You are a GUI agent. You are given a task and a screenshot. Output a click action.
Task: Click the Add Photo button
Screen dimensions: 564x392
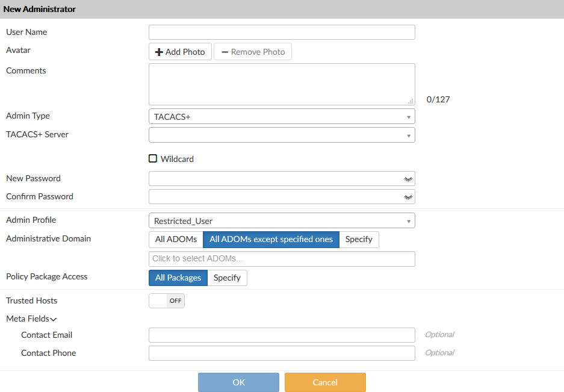coord(180,52)
